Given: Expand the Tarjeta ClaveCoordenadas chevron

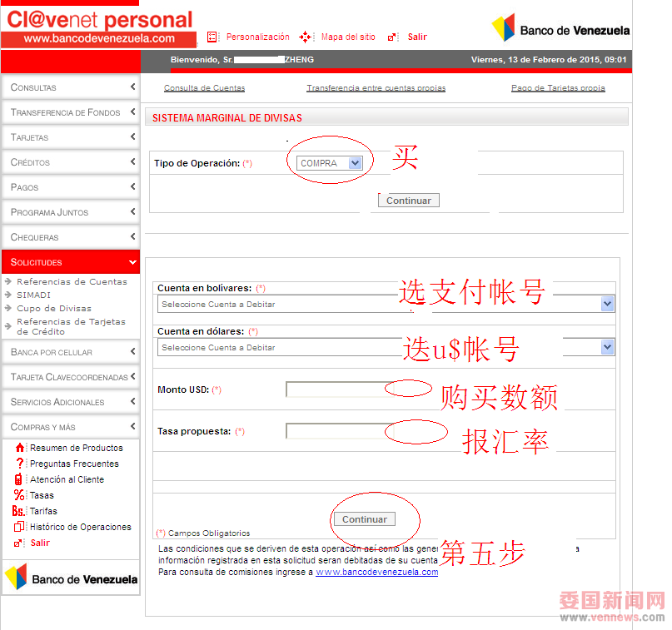Looking at the screenshot, I should point(133,376).
